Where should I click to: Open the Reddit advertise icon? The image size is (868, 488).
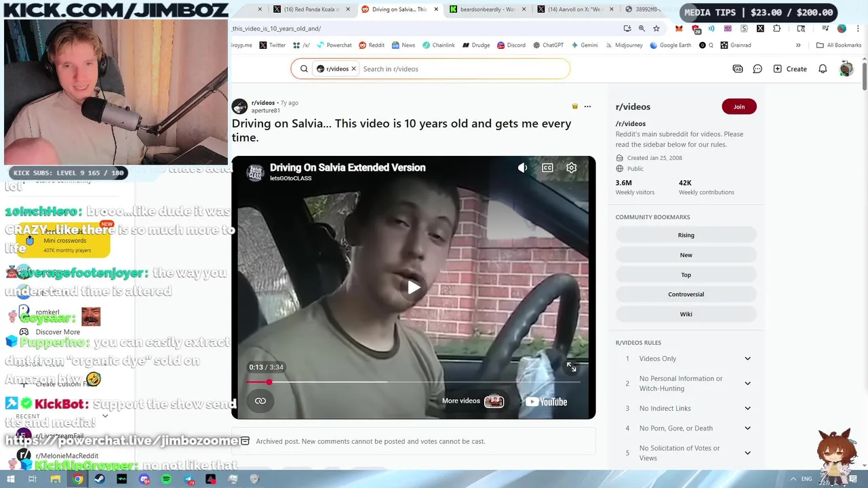point(738,68)
